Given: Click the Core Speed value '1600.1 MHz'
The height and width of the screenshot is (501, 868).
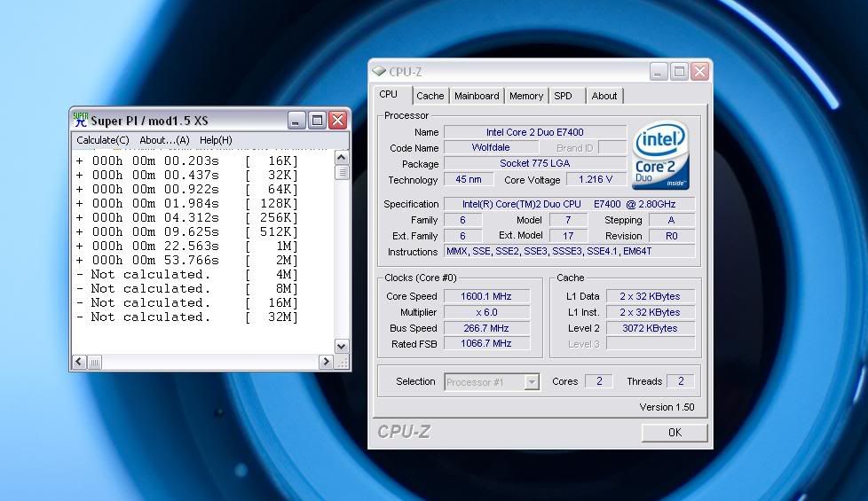Looking at the screenshot, I should [x=486, y=296].
